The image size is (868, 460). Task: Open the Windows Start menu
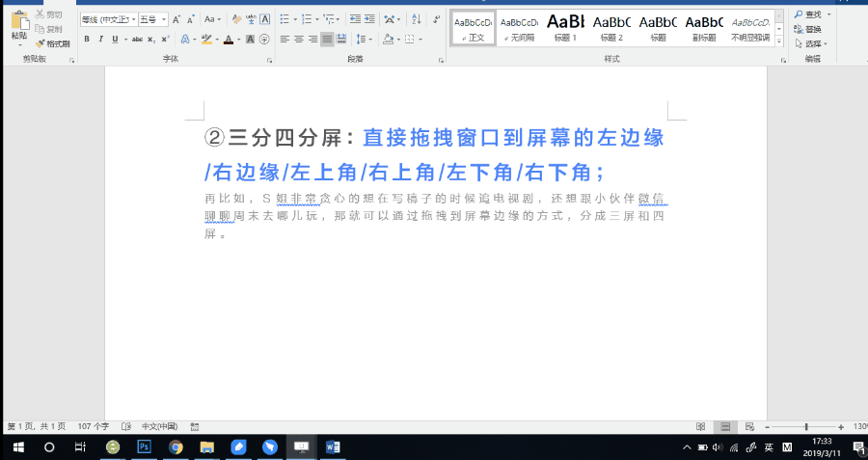18,446
